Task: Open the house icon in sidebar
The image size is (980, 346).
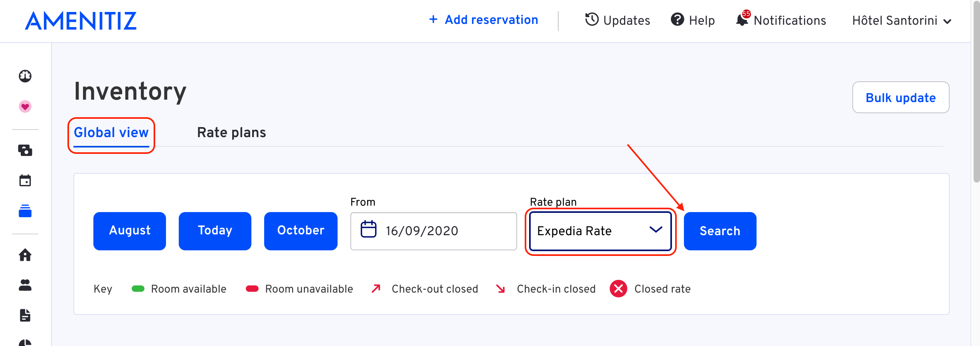Action: [x=25, y=255]
